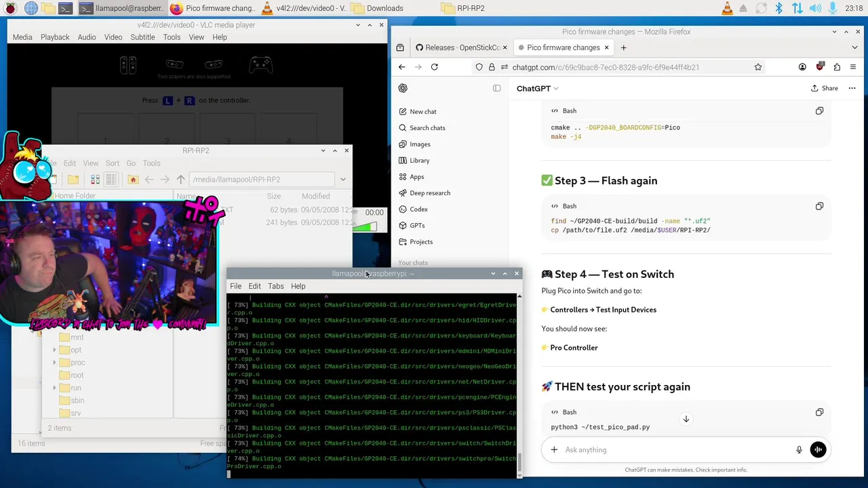Open the network transfer tray icon

(x=797, y=8)
